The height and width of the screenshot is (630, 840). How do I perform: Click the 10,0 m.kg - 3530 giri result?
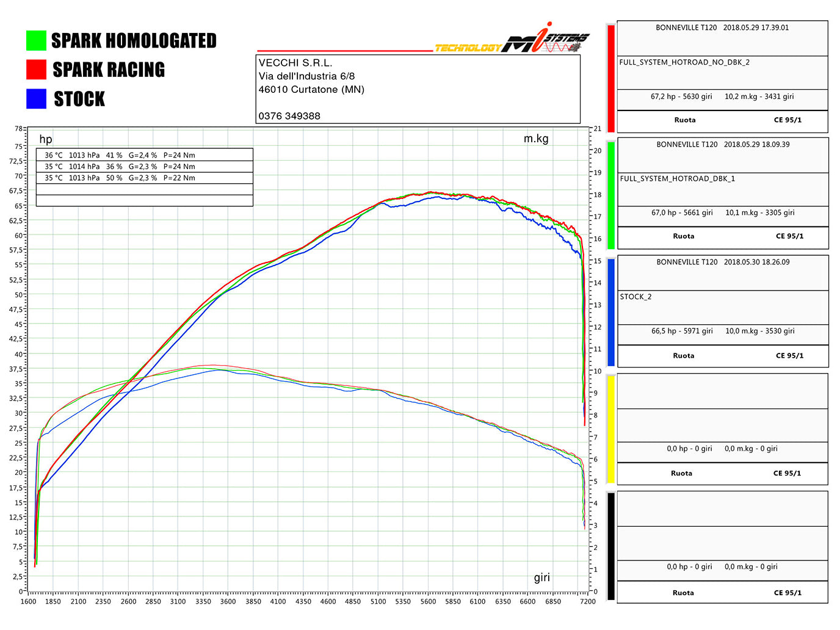click(x=759, y=331)
